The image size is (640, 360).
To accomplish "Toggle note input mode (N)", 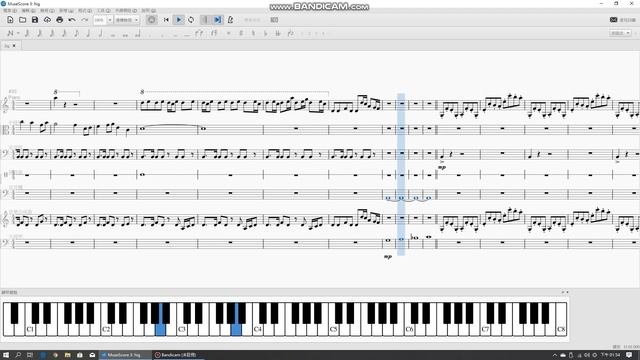I will (x=10, y=33).
